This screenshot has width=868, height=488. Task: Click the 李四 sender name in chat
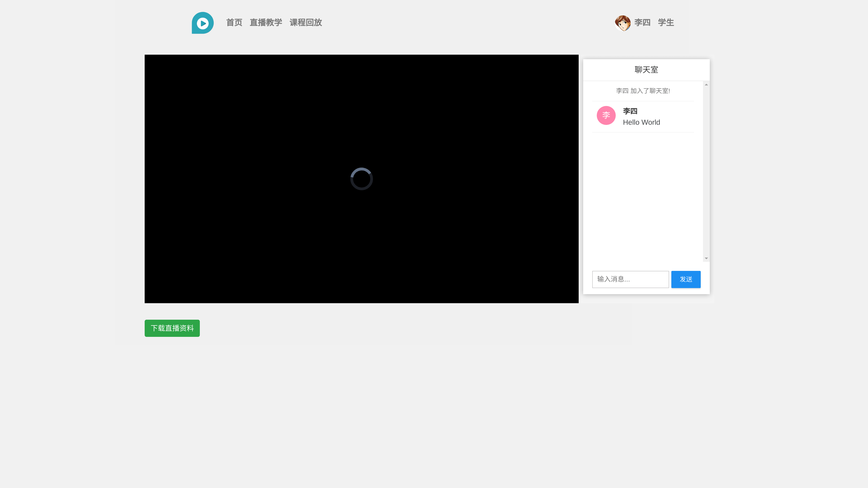630,111
